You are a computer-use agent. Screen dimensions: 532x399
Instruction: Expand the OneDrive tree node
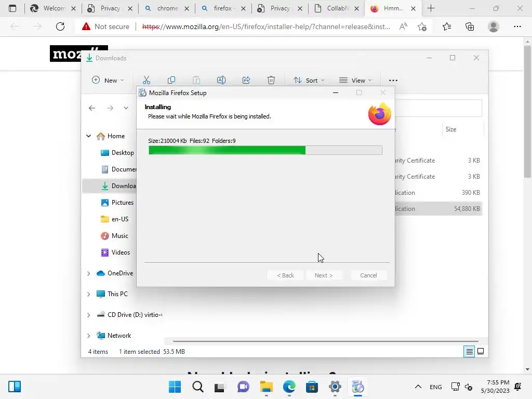[x=88, y=273]
